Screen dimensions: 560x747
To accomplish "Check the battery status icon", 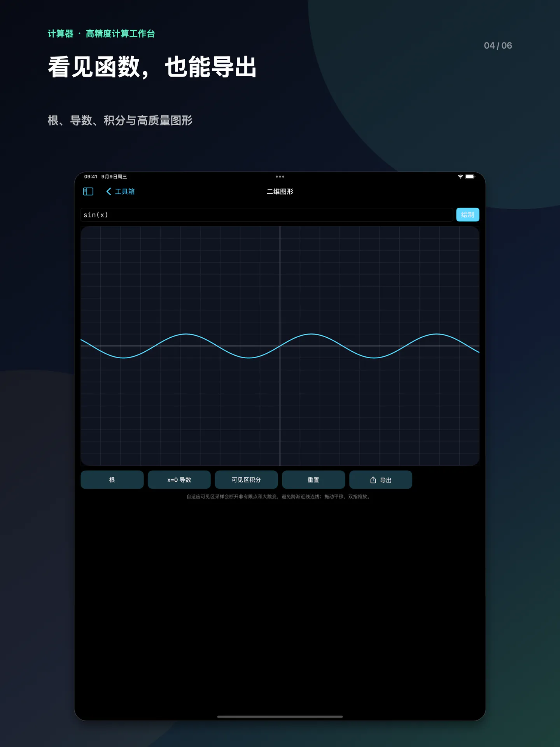I will coord(470,177).
